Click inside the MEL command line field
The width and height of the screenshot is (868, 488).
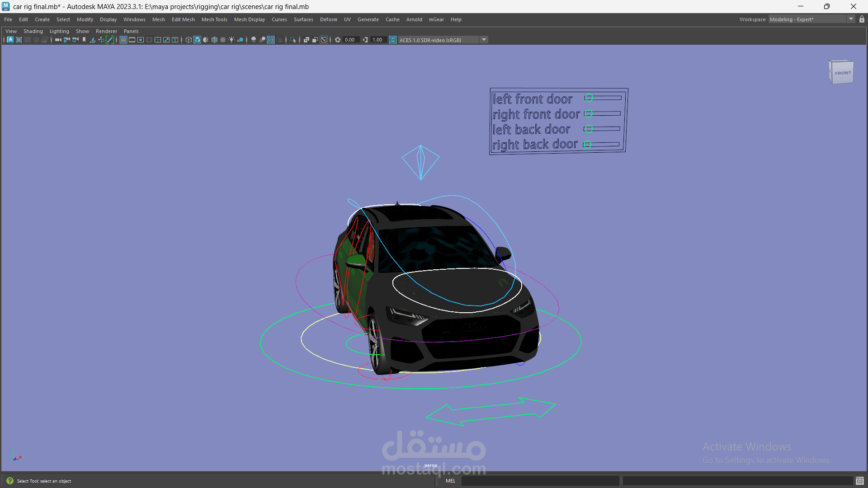540,481
